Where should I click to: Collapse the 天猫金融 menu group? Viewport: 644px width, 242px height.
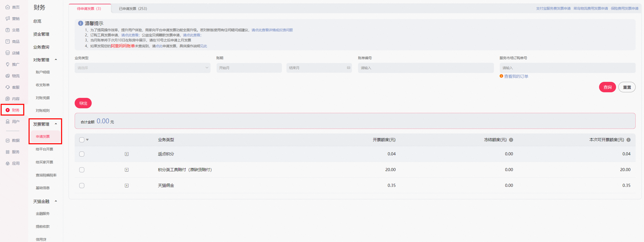coord(56,201)
